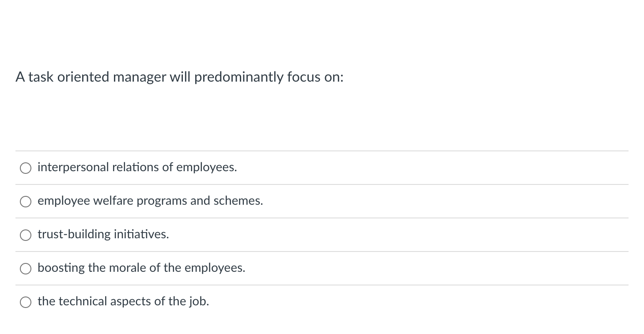This screenshot has height=334, width=644.
Task: Select the radio button for interpersonal relations
Action: (26, 168)
